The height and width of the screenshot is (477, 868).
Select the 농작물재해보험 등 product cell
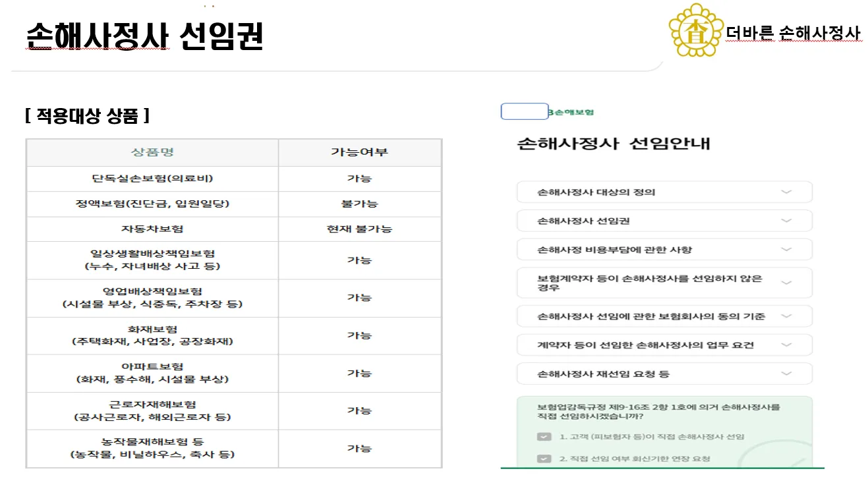coord(152,448)
